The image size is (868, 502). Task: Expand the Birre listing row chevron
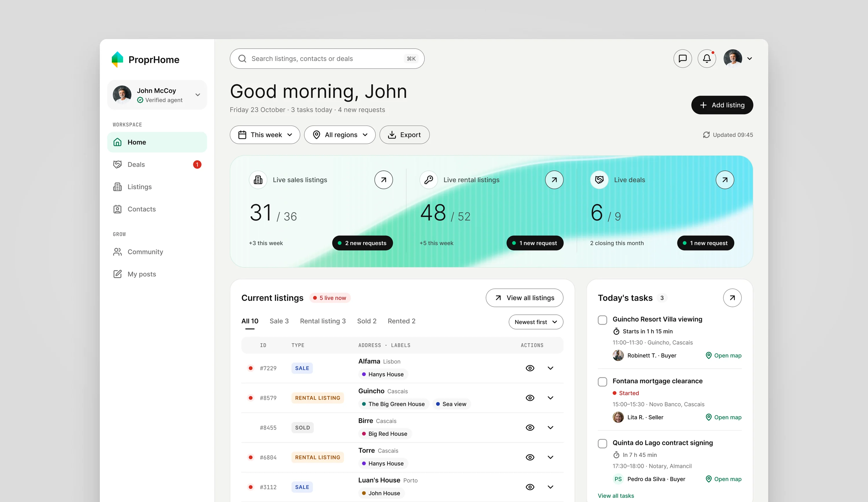point(550,427)
